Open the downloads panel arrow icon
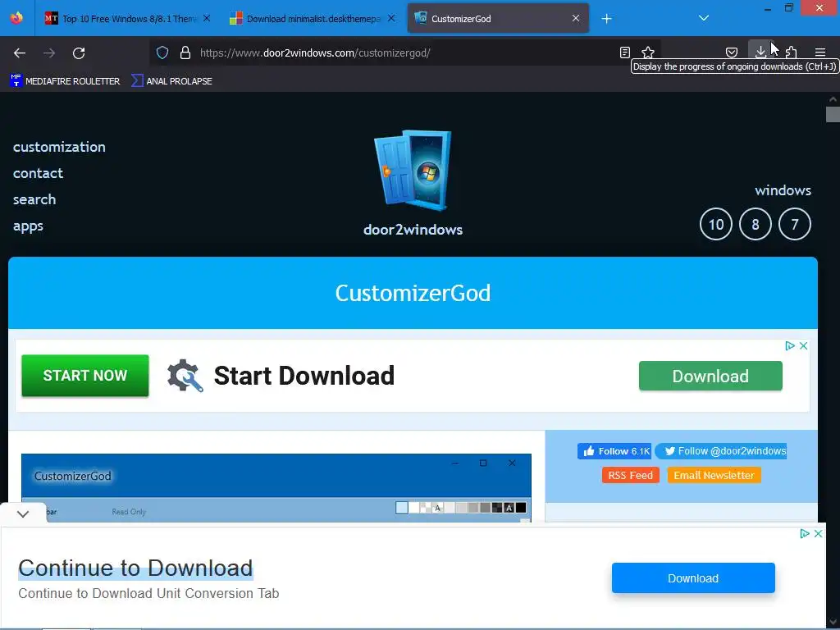The width and height of the screenshot is (840, 630). click(x=760, y=52)
